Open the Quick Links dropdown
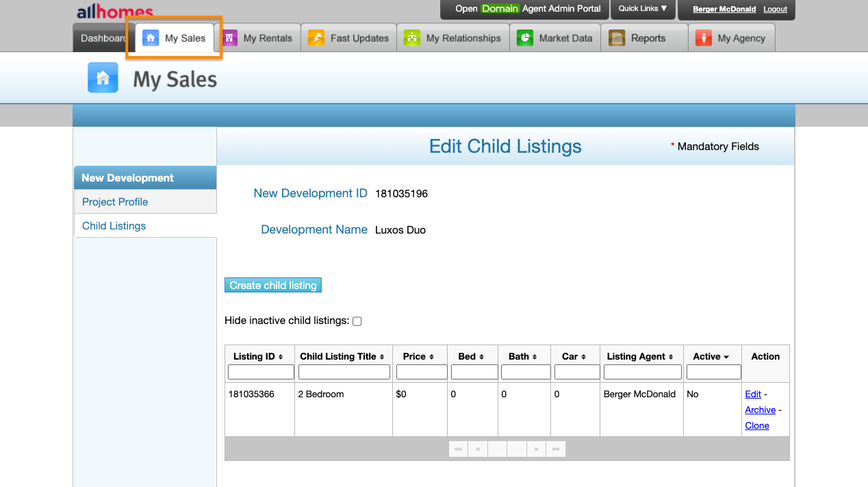Viewport: 868px width, 487px height. coord(643,9)
